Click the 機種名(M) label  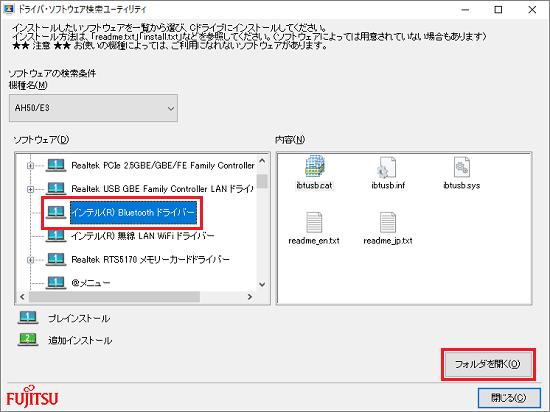click(28, 85)
